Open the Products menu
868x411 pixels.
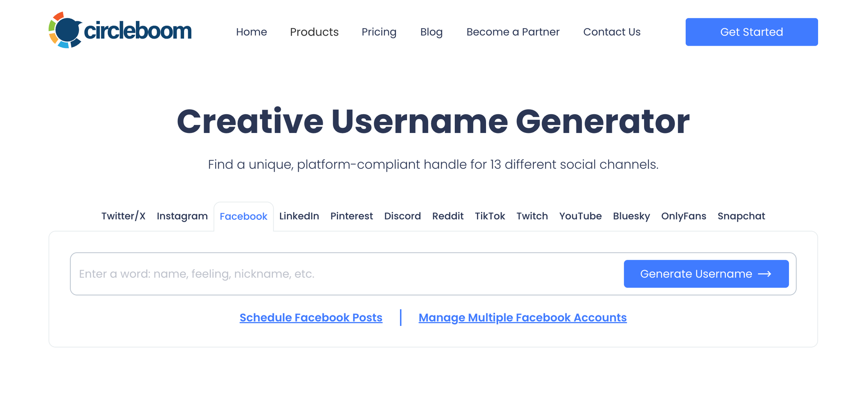[x=314, y=32]
